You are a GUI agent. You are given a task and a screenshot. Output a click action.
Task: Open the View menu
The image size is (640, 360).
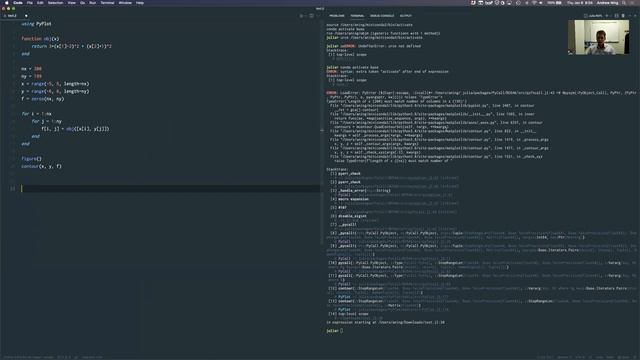[72, 2]
